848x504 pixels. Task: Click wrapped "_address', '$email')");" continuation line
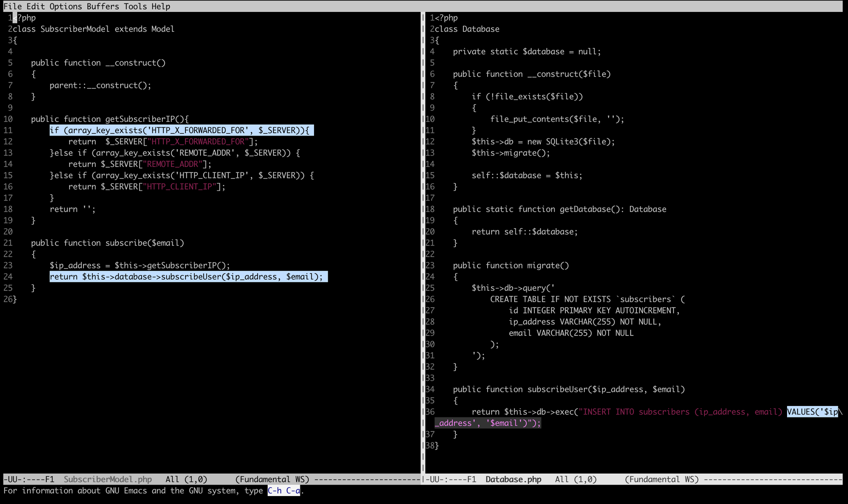coord(488,423)
